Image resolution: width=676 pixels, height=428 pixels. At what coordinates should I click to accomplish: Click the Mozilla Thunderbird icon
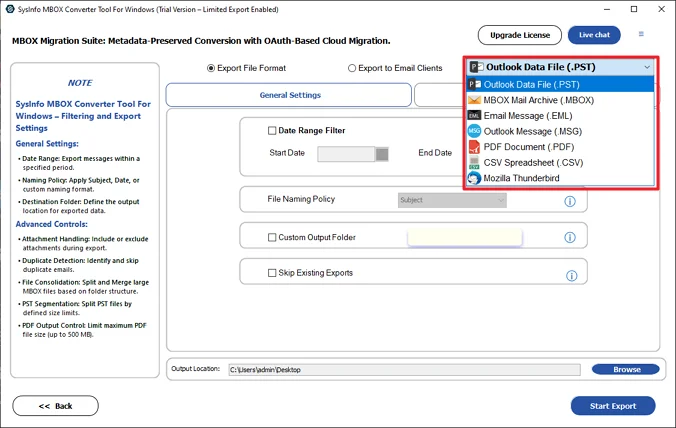click(474, 178)
